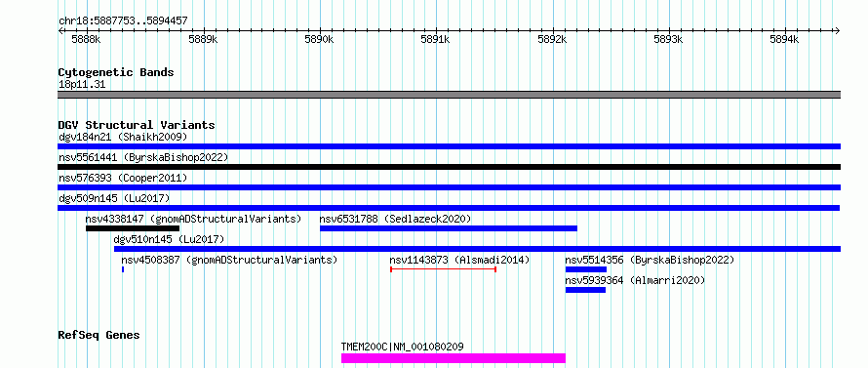This screenshot has width=868, height=368.
Task: Click the tiny nsv4508387 gnomAD variant mark
Action: coord(123,269)
